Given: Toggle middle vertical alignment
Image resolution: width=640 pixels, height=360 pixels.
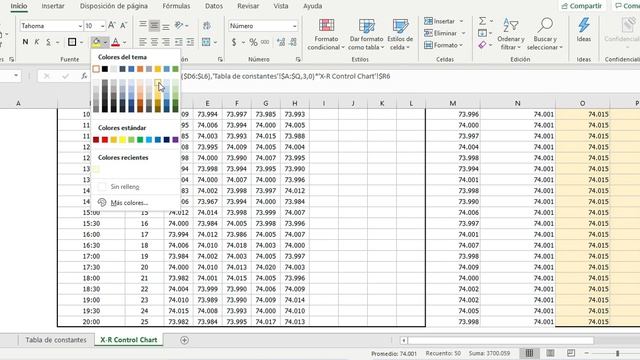Looking at the screenshot, I should (154, 25).
